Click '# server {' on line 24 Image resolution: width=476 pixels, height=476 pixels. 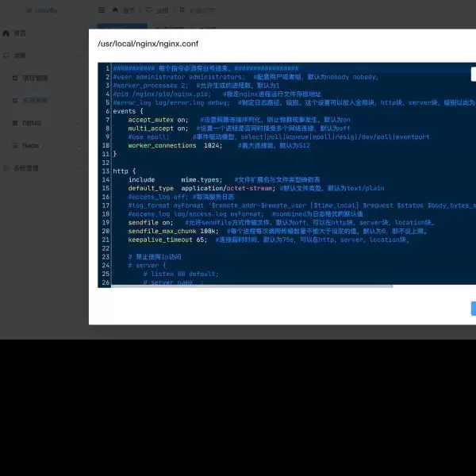click(147, 265)
